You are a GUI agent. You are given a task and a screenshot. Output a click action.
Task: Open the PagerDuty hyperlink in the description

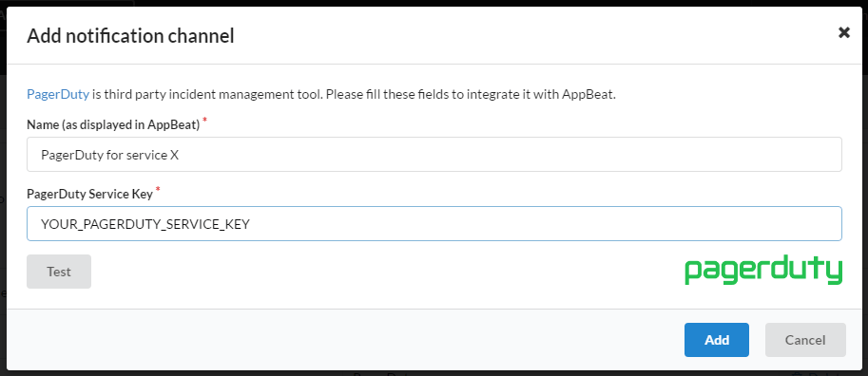[x=58, y=94]
